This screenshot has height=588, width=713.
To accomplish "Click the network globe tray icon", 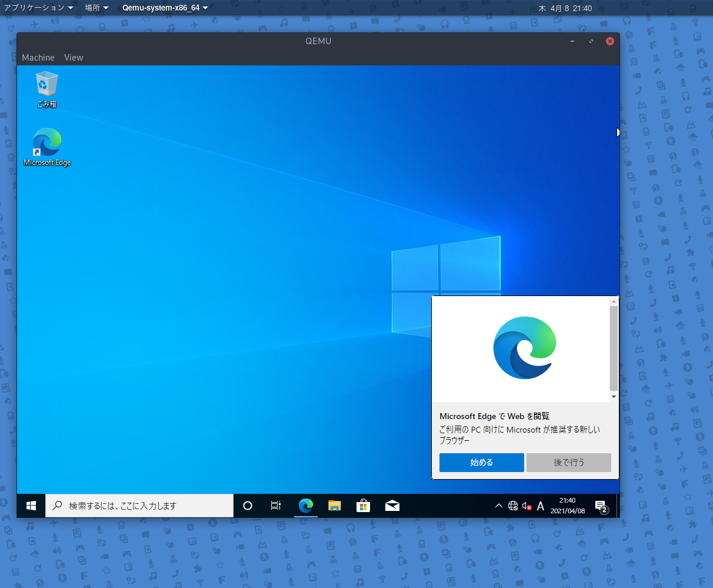I will 513,506.
